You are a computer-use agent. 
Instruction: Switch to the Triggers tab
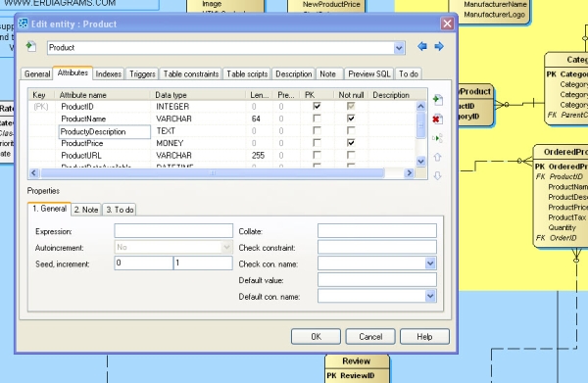pos(142,73)
